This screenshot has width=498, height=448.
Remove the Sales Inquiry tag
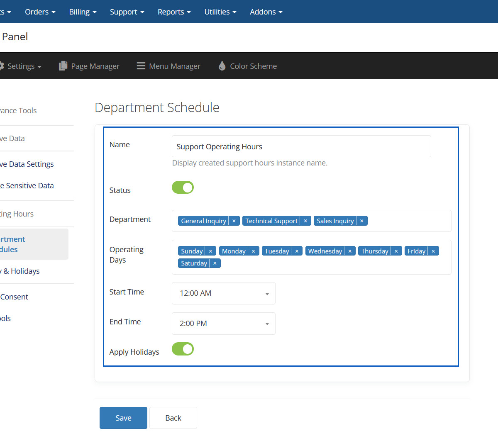point(362,221)
